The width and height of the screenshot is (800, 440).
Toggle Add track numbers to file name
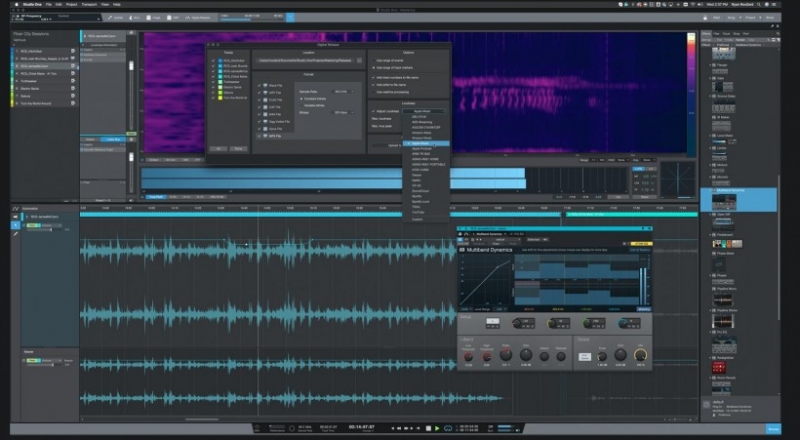coord(373,78)
